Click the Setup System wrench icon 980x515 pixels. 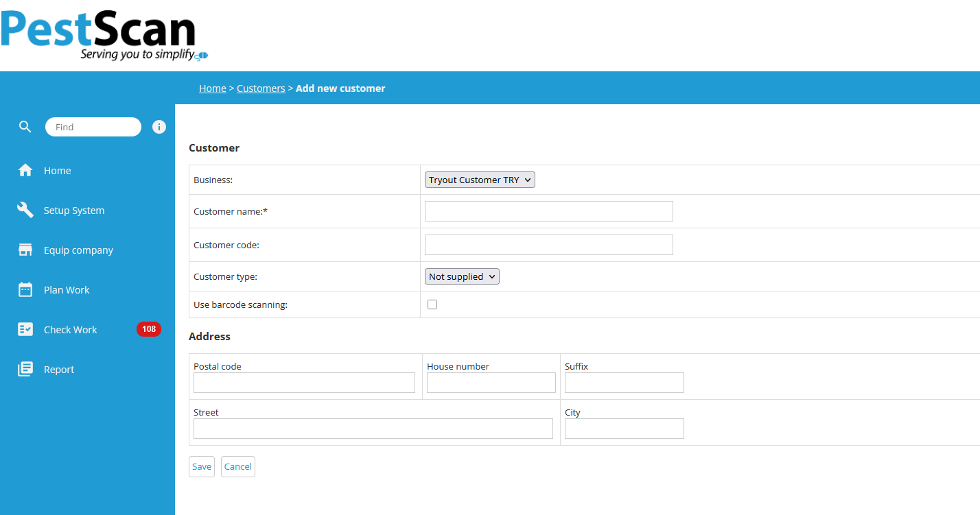(25, 211)
